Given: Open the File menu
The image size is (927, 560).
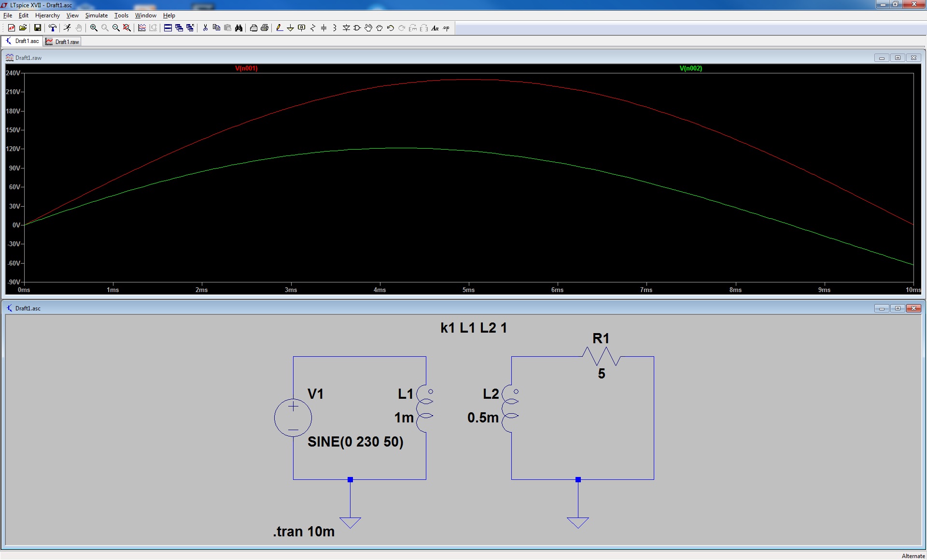Looking at the screenshot, I should coord(8,15).
